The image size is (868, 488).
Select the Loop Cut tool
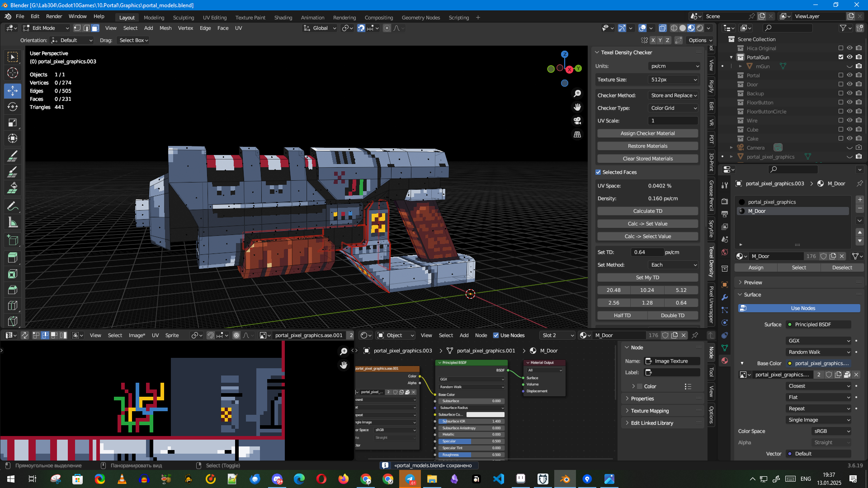pyautogui.click(x=13, y=306)
